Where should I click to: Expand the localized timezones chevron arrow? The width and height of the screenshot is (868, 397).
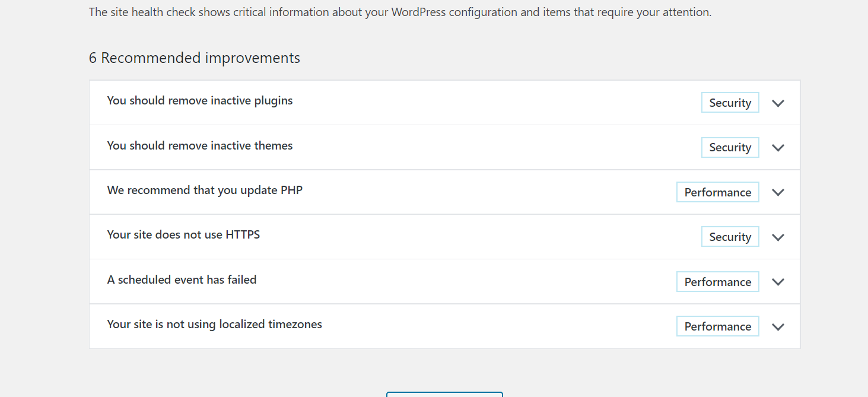[x=778, y=326]
